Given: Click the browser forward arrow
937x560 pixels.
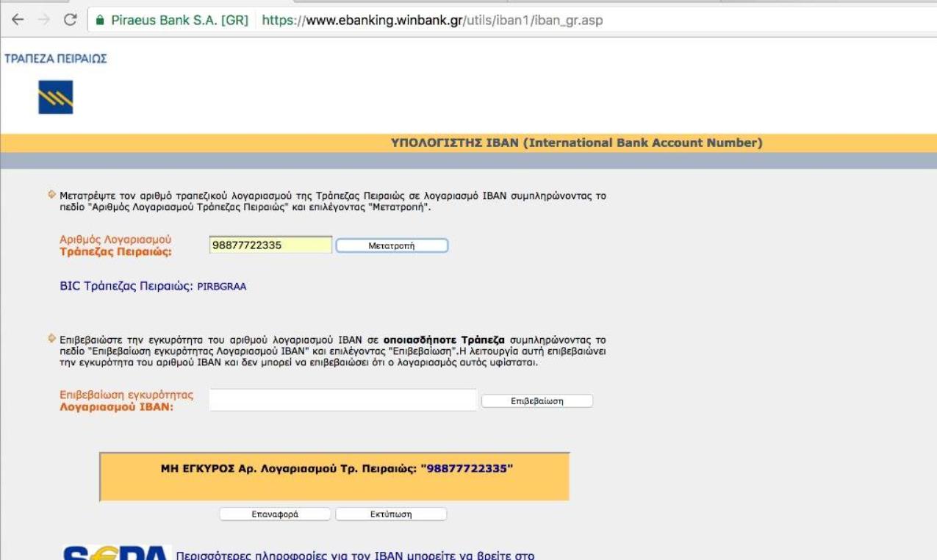Looking at the screenshot, I should 43,20.
